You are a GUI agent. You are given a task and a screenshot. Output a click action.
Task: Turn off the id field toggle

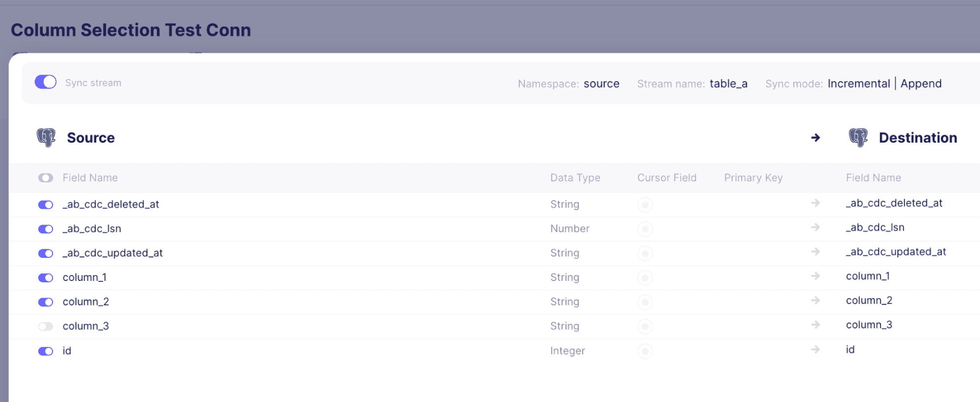click(46, 351)
